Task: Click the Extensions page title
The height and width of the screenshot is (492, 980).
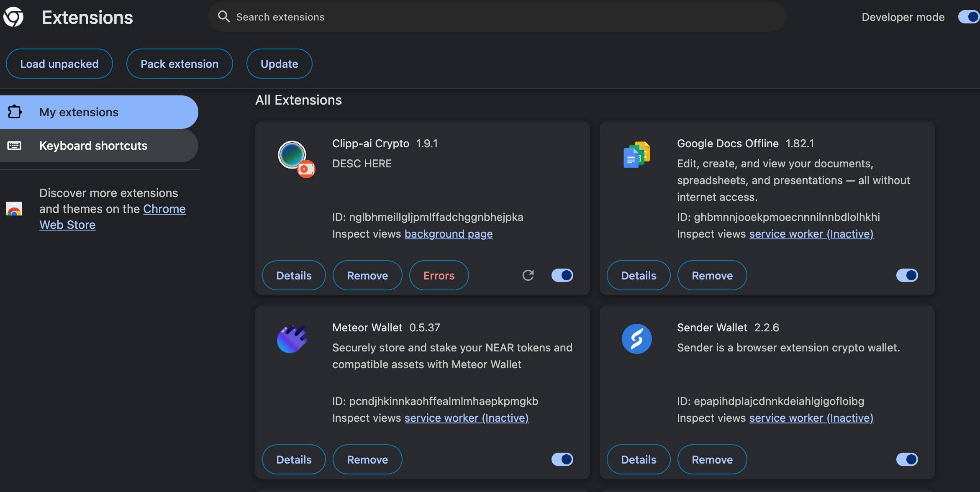Action: click(x=87, y=18)
